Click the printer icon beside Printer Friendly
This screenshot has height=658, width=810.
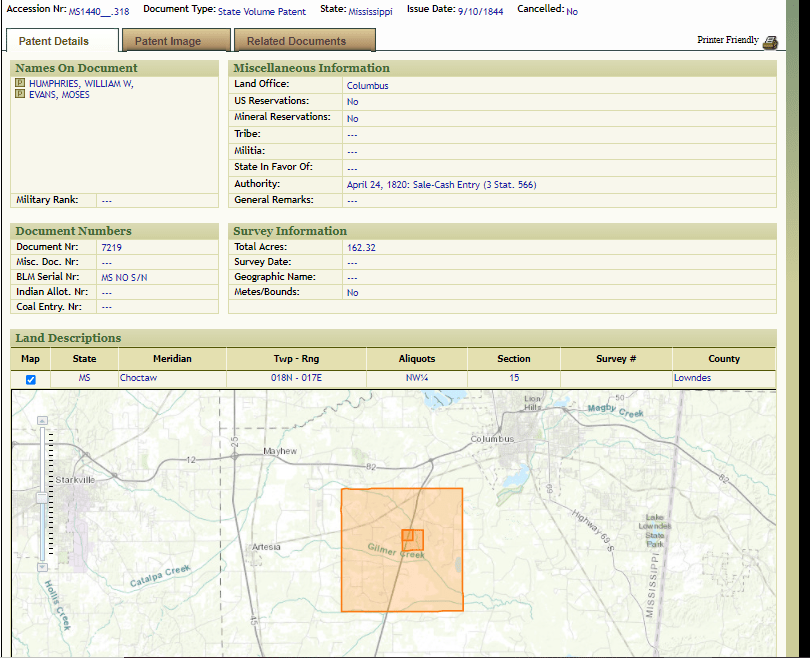pyautogui.click(x=769, y=42)
